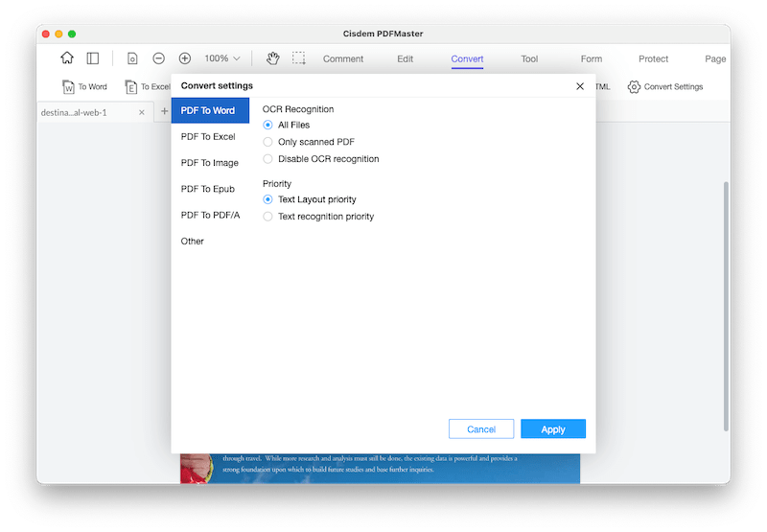The height and width of the screenshot is (532, 767).
Task: Select the Hand pan tool
Action: (x=272, y=58)
